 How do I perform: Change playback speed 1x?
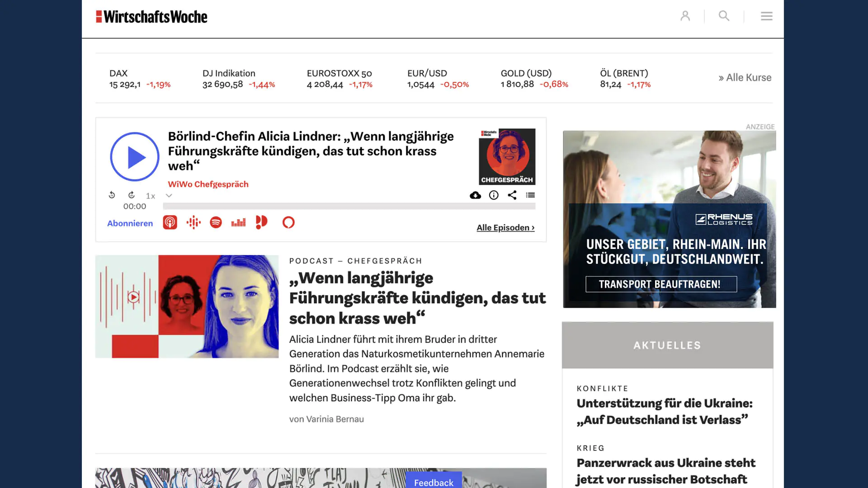pyautogui.click(x=151, y=196)
